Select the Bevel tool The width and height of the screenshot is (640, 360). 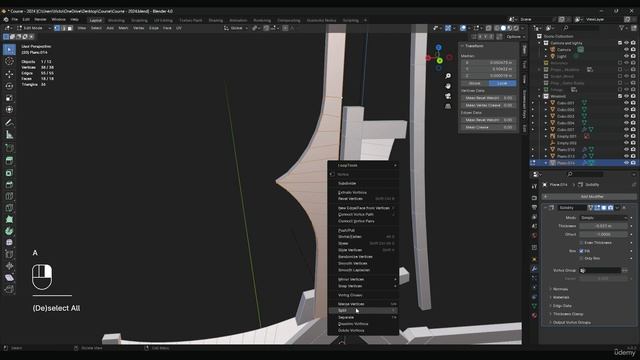(9, 184)
